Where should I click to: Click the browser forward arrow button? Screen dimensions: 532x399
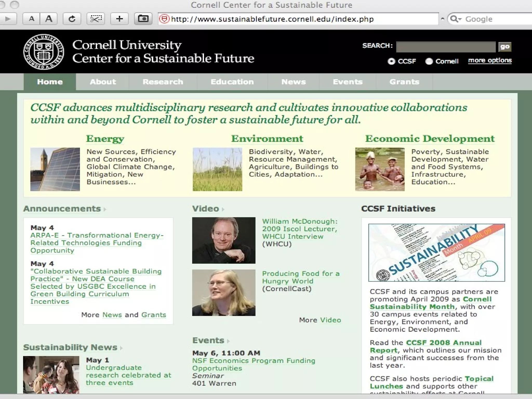point(8,19)
